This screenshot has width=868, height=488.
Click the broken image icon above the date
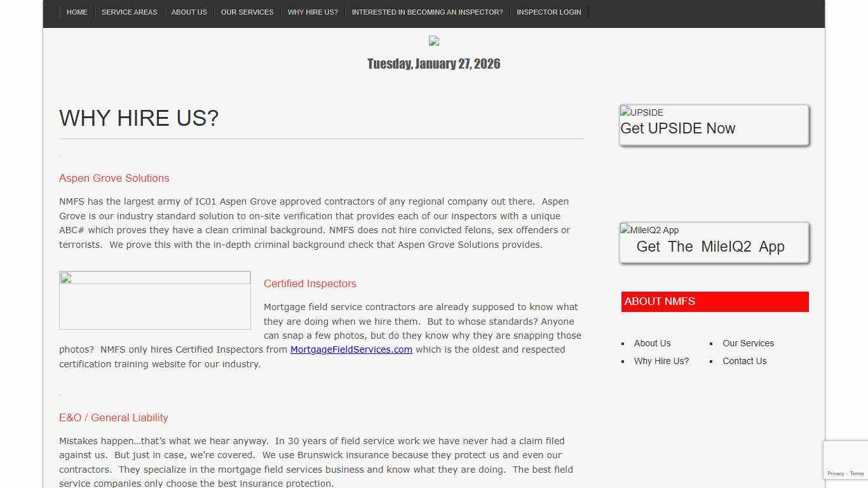(x=433, y=41)
